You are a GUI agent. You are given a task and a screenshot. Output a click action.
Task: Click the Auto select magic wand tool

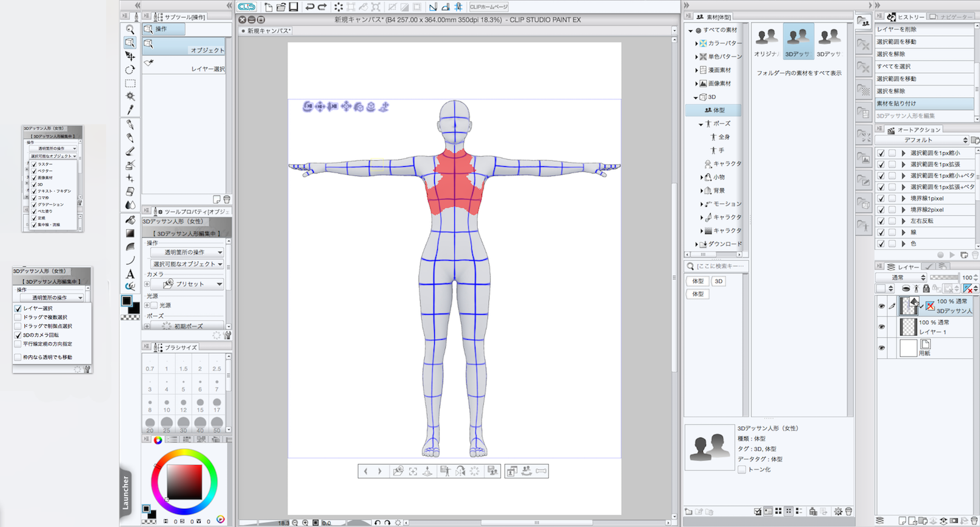[x=130, y=96]
